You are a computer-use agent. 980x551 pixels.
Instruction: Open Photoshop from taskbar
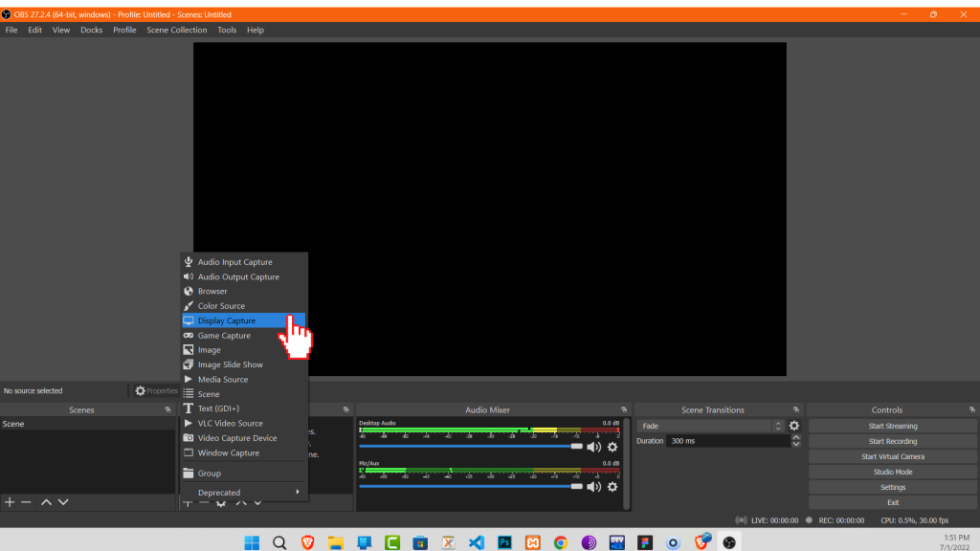[x=504, y=542]
